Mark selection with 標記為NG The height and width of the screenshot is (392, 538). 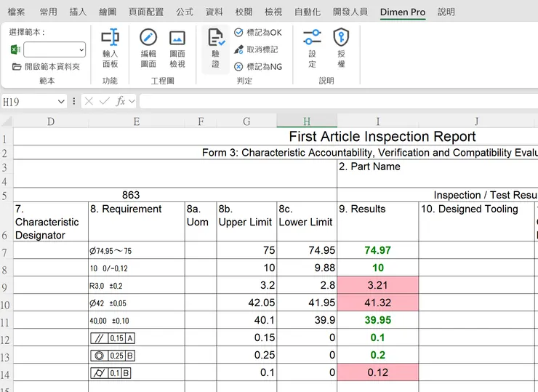pos(258,66)
